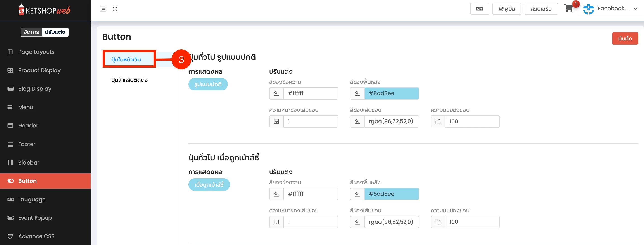Click the red บันทึก save button

pos(625,38)
